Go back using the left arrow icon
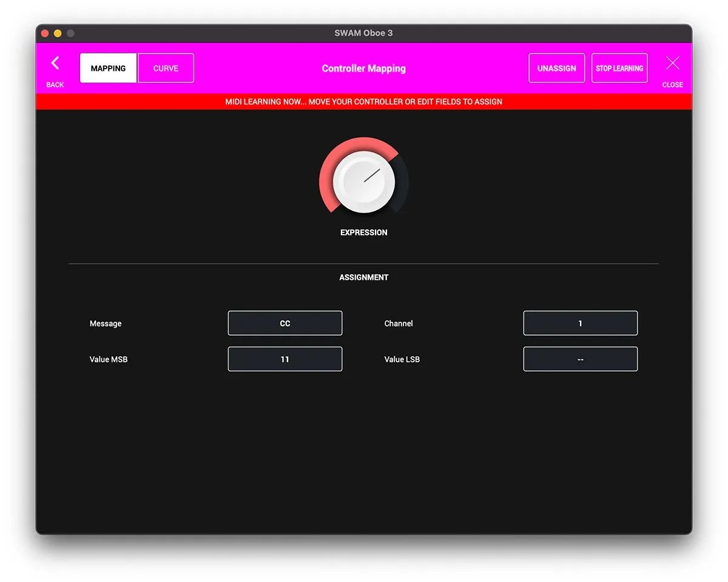This screenshot has height=582, width=728. coord(55,63)
